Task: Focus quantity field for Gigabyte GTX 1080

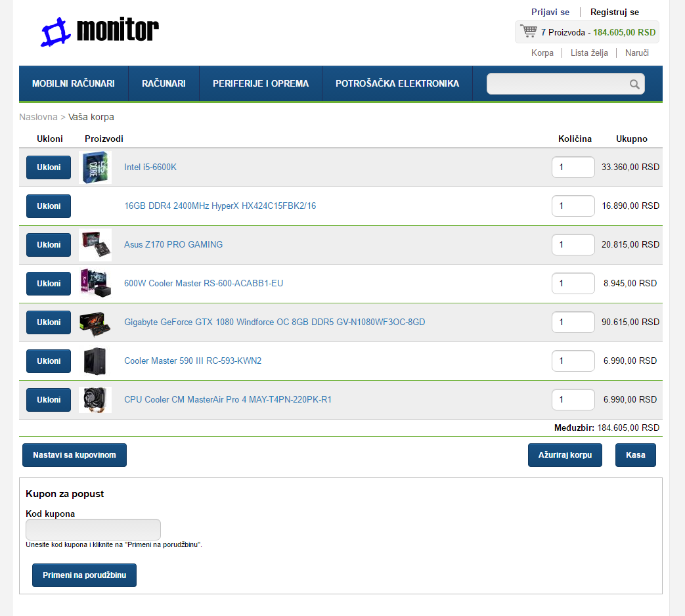Action: [573, 322]
